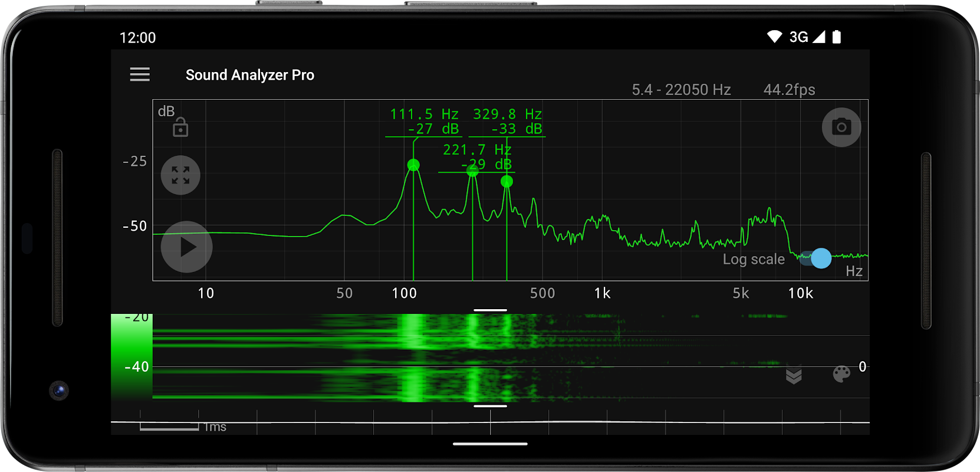Open the spectrogram color palette picker
This screenshot has width=980, height=472.
pos(841,374)
